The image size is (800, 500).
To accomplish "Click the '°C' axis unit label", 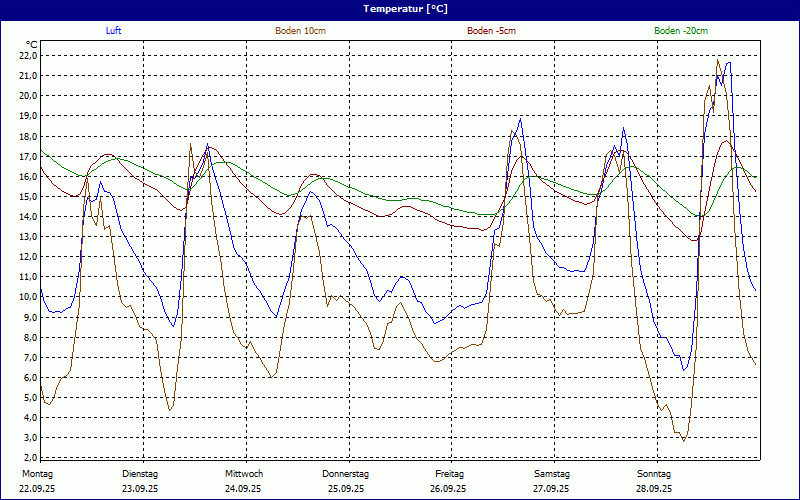I will [32, 45].
